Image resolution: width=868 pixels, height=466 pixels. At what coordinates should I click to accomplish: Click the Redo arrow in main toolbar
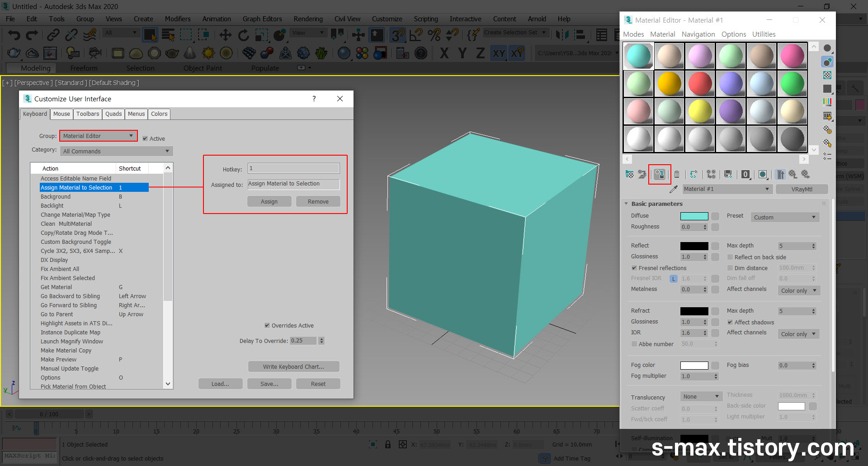coord(32,34)
